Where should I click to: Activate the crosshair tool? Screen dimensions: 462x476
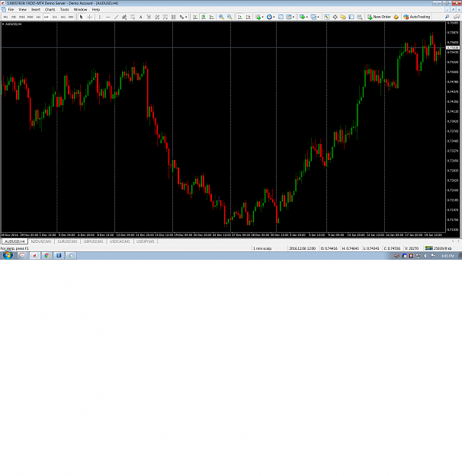pyautogui.click(x=90, y=17)
